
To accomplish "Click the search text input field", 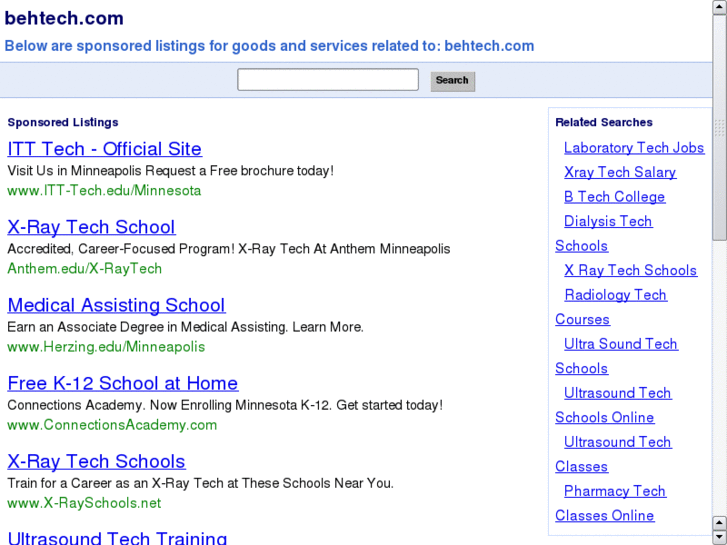I will point(328,80).
